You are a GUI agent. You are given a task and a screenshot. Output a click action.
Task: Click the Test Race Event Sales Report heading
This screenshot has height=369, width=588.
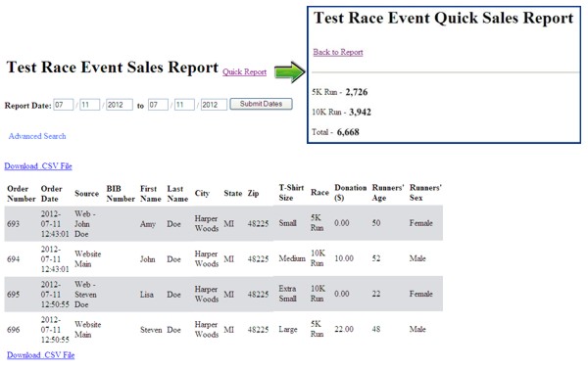[x=113, y=68]
